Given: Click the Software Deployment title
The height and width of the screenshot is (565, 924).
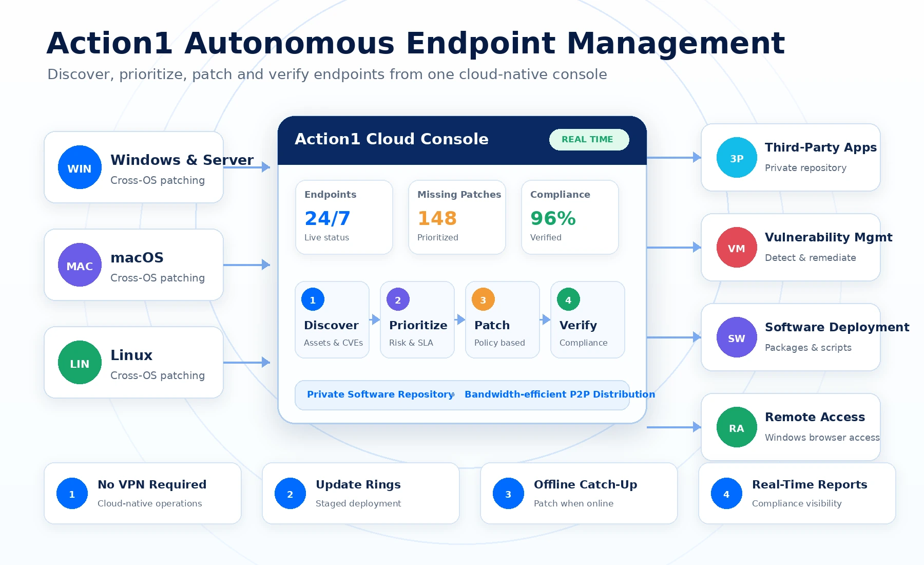Looking at the screenshot, I should [837, 327].
